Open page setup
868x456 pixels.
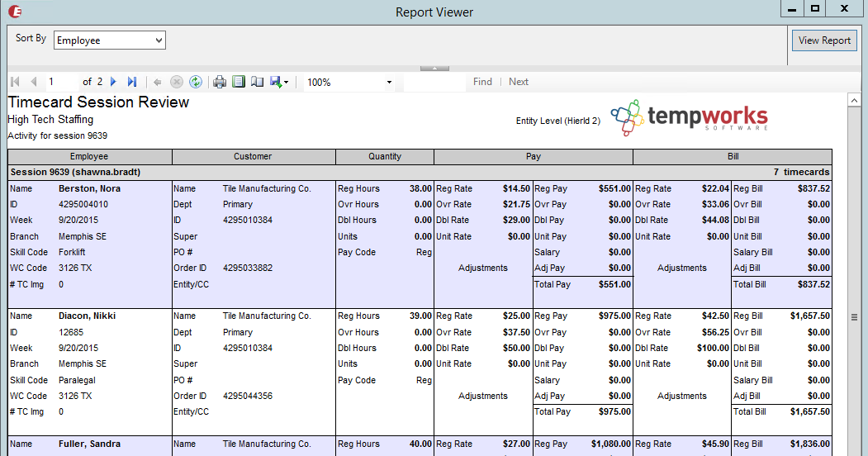pyautogui.click(x=257, y=82)
